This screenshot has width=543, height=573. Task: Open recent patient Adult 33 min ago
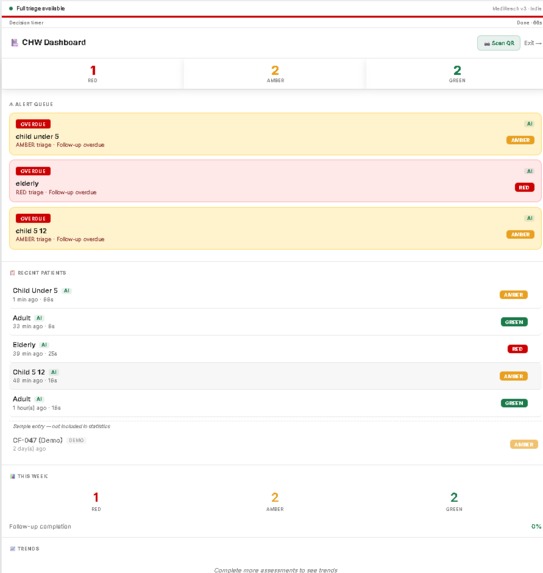click(x=275, y=322)
